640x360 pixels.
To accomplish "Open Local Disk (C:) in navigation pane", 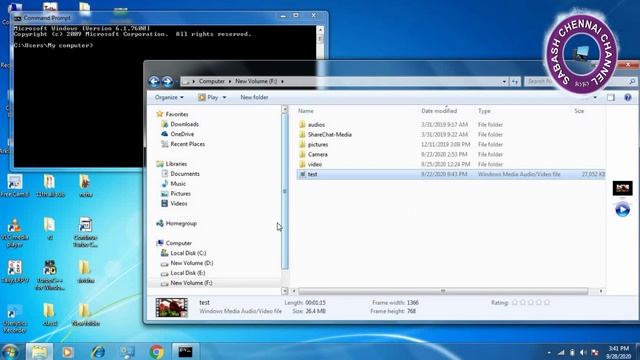I will point(188,253).
